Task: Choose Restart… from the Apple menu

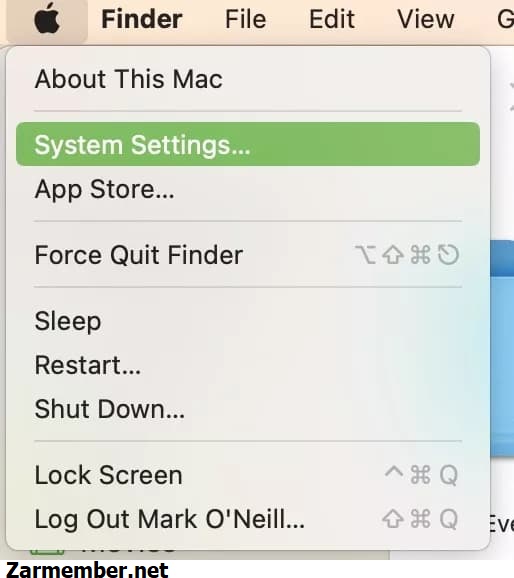Action: 248,365
